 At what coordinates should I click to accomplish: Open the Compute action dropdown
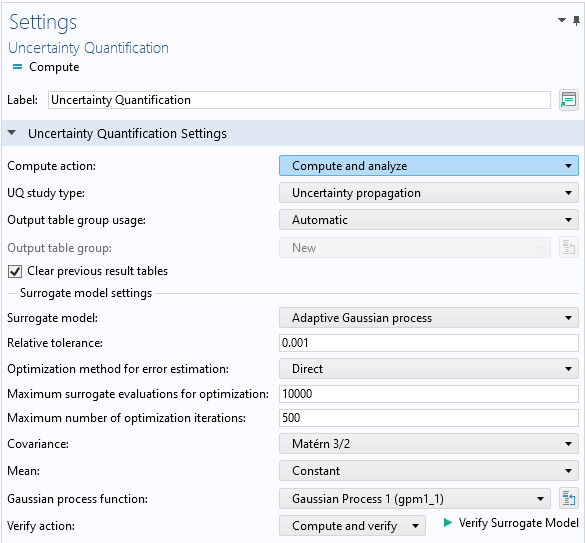point(429,166)
